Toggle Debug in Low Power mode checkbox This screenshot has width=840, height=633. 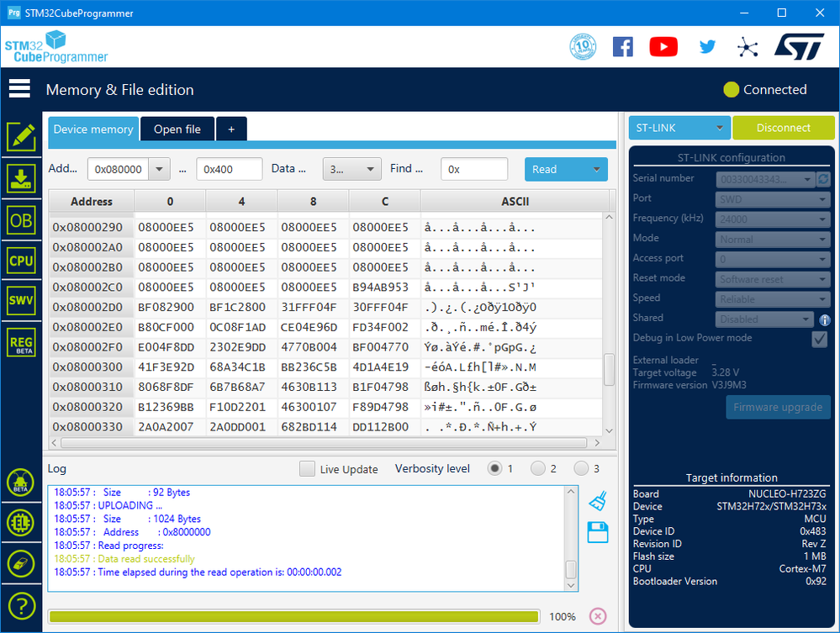pyautogui.click(x=820, y=339)
